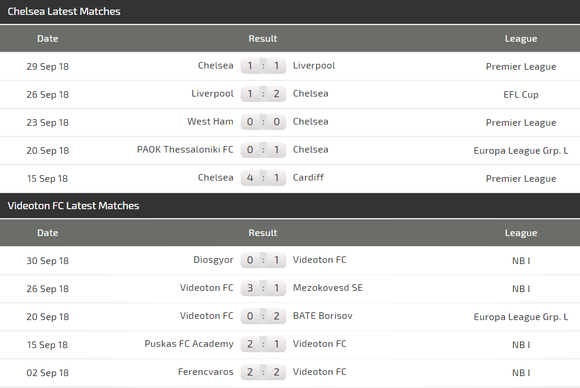This screenshot has height=388, width=580.
Task: Click the Chelsea Latest Matches heading
Action: (x=64, y=11)
